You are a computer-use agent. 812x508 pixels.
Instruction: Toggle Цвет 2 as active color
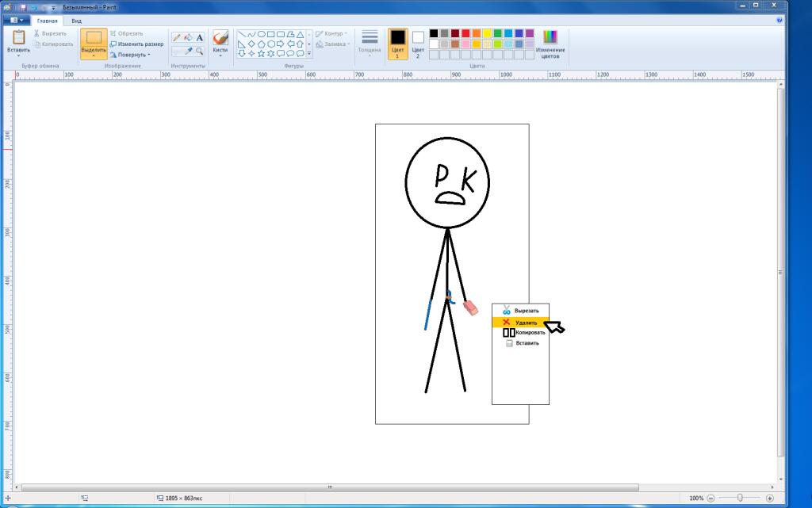pyautogui.click(x=418, y=44)
